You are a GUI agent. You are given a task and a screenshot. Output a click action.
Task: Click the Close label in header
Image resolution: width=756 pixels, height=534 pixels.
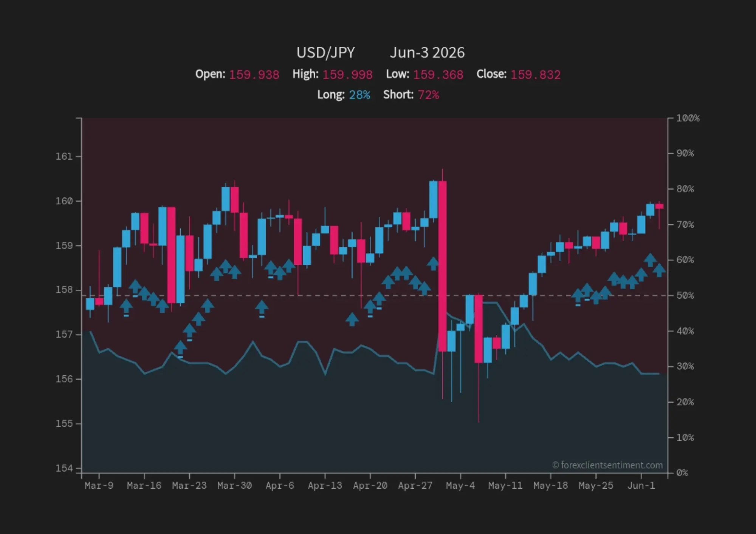click(x=491, y=74)
